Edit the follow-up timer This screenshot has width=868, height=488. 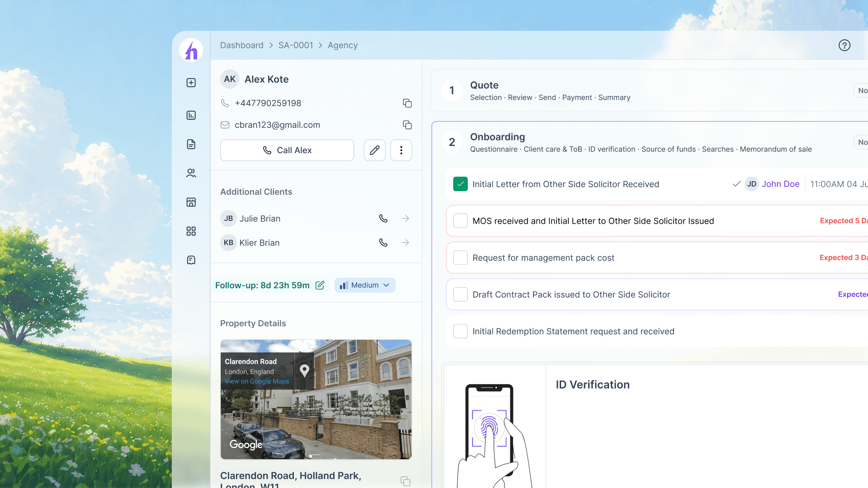[320, 285]
